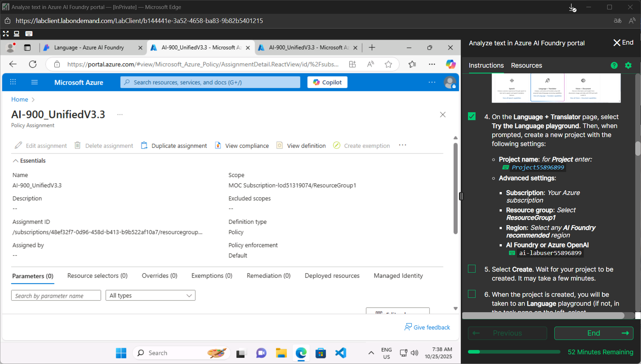Open lab help question mark icon

tap(614, 65)
